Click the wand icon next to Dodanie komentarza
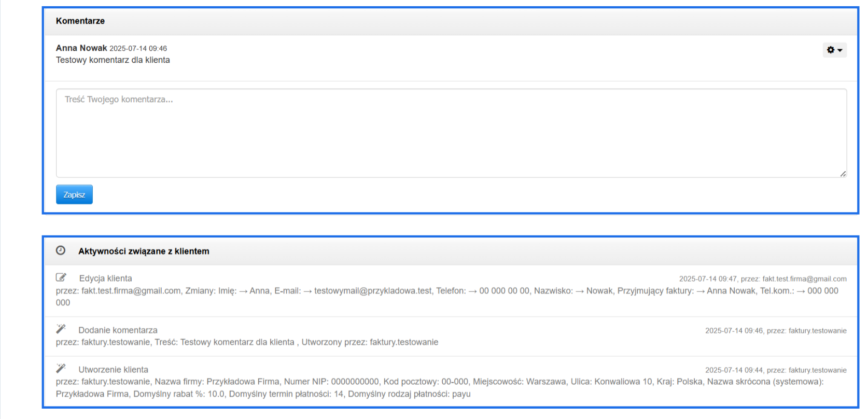Image resolution: width=868 pixels, height=419 pixels. pos(61,329)
